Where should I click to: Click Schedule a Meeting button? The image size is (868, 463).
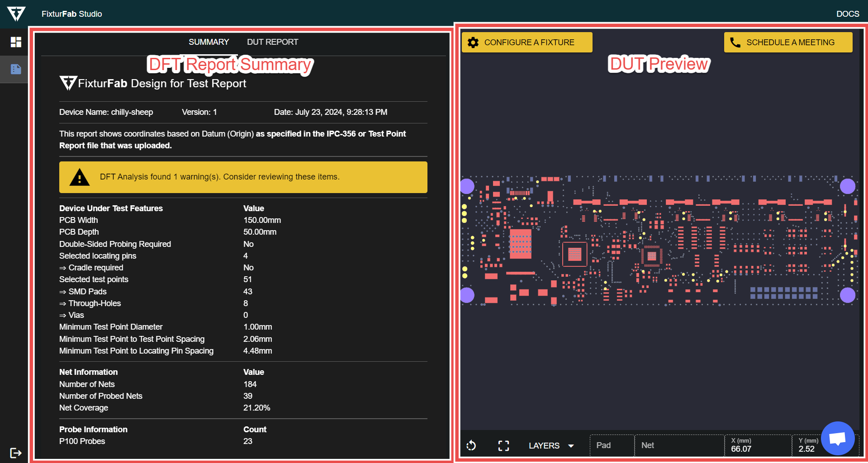pyautogui.click(x=788, y=43)
